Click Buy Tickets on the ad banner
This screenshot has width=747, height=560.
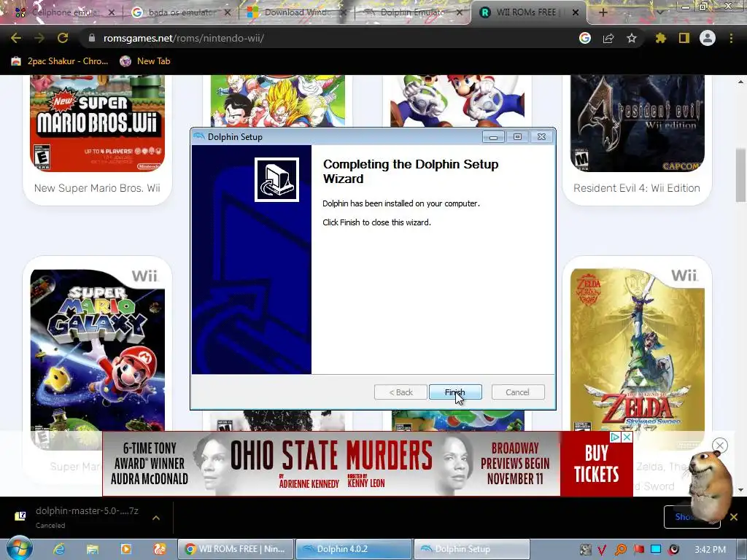coord(597,464)
